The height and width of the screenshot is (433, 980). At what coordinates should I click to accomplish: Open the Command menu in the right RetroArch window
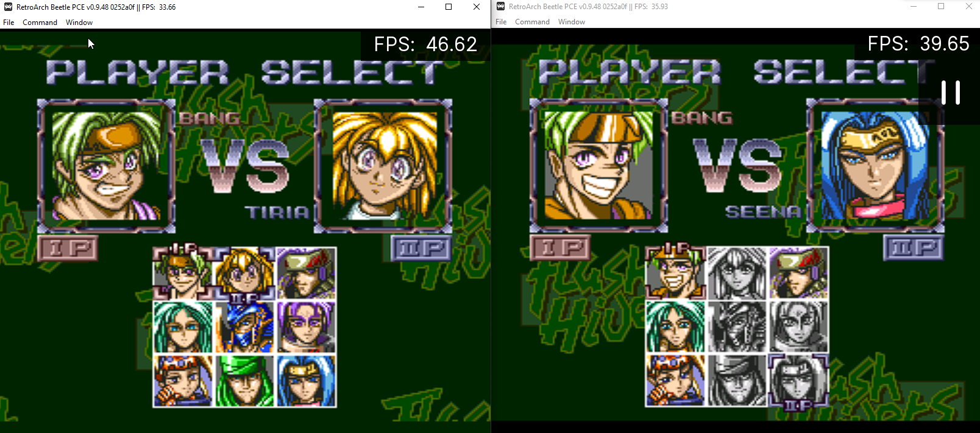(532, 22)
